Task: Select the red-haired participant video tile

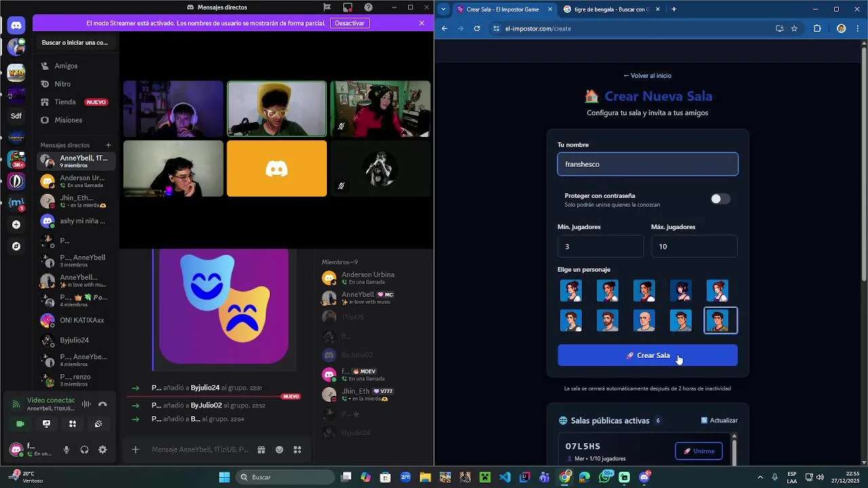Action: coord(380,109)
